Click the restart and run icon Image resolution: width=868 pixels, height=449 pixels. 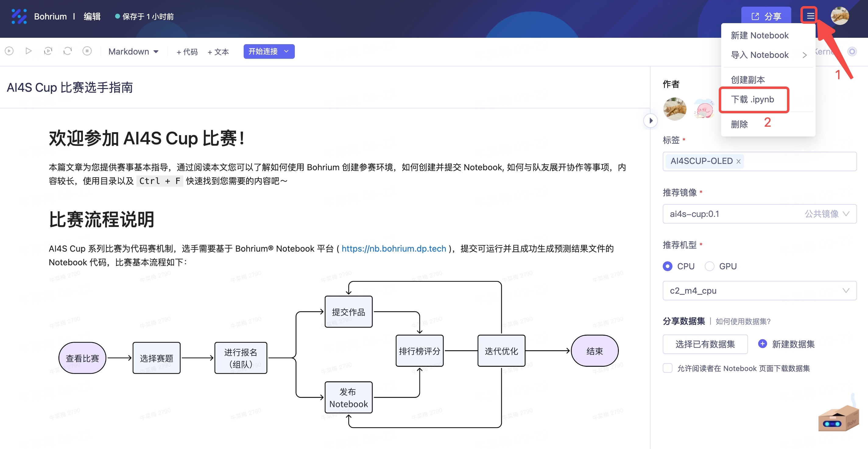point(48,51)
